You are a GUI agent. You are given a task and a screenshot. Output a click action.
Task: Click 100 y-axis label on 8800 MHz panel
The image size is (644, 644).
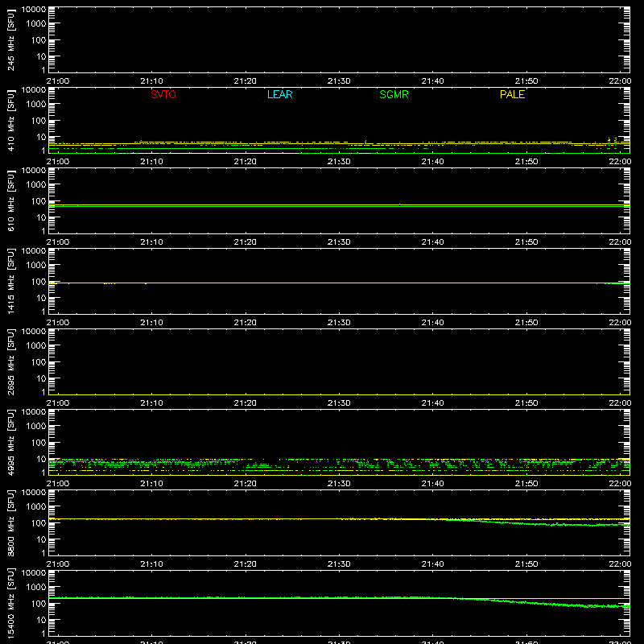(39, 523)
